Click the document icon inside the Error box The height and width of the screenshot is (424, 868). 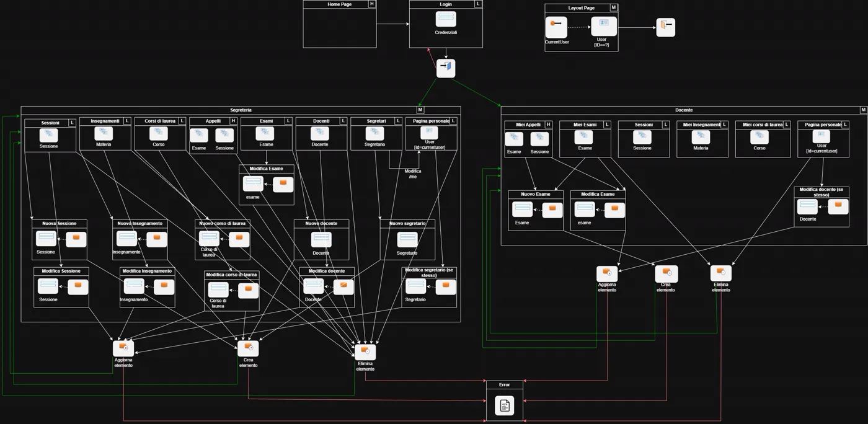click(x=505, y=405)
